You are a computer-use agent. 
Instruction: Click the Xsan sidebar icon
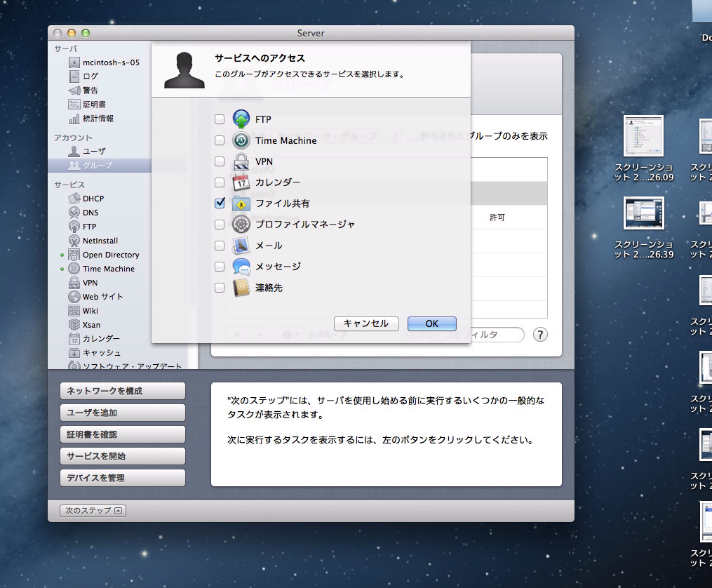tap(74, 325)
